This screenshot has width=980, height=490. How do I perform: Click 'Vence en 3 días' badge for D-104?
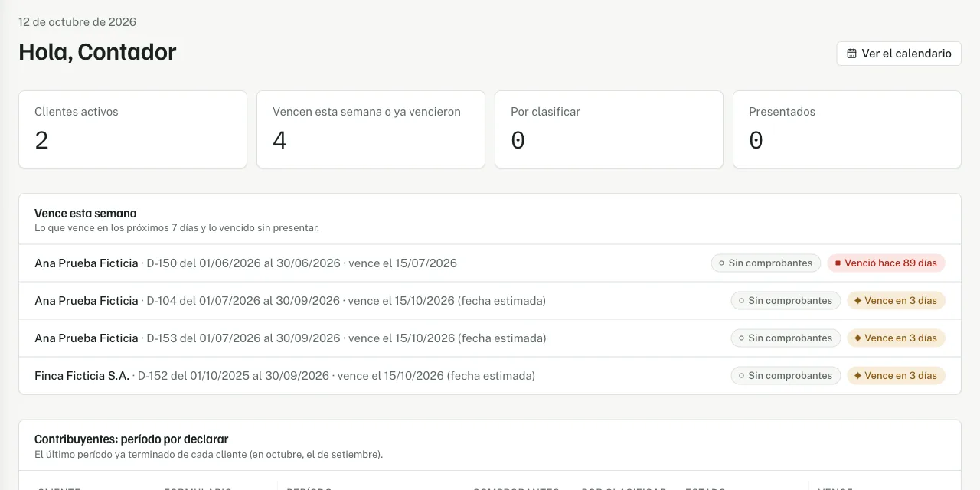pyautogui.click(x=896, y=301)
